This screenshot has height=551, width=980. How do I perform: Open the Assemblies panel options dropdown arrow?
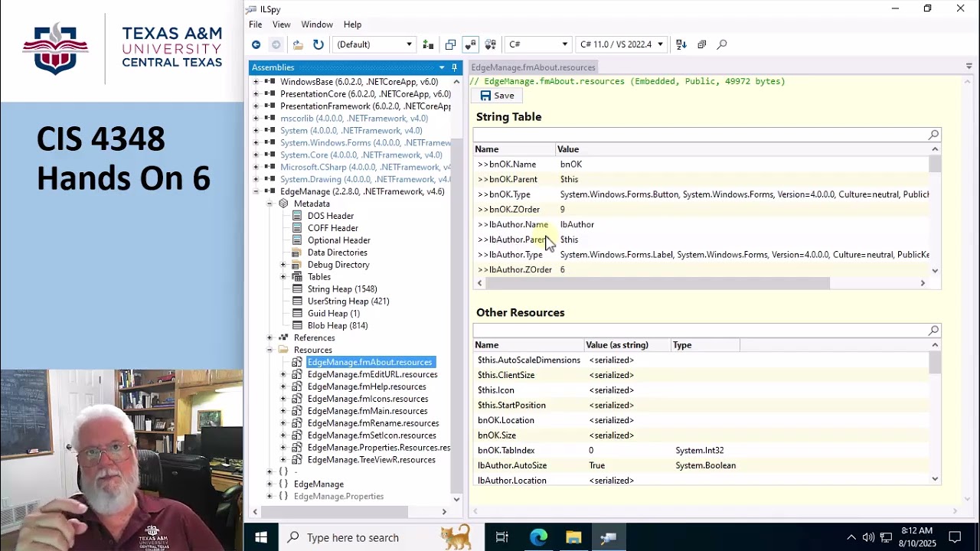point(442,67)
